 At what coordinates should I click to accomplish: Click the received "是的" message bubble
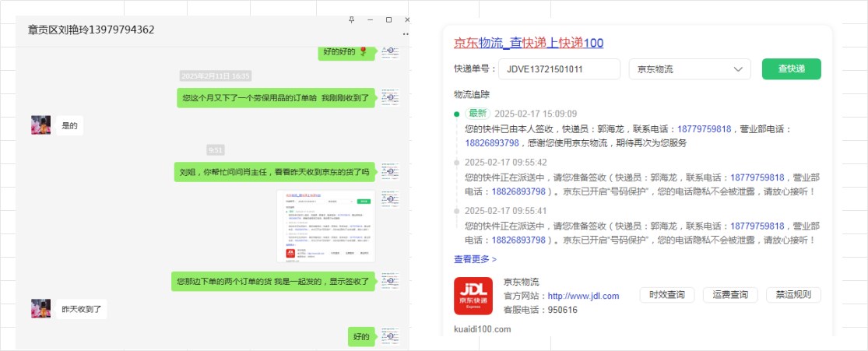point(70,125)
